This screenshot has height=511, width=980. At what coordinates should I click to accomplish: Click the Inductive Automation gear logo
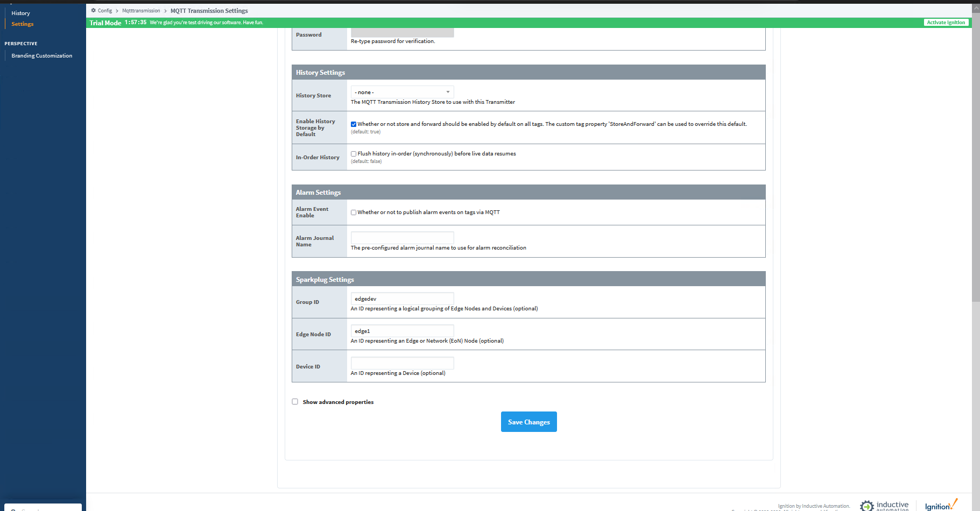(x=866, y=506)
